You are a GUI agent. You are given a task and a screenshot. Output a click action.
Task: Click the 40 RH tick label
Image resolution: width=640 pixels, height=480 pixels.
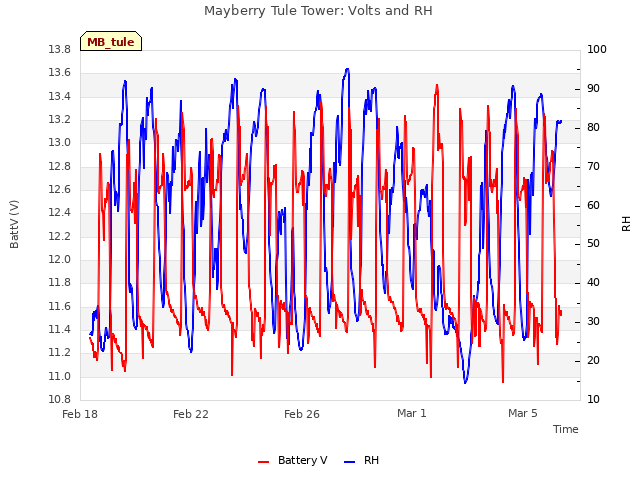pyautogui.click(x=593, y=282)
